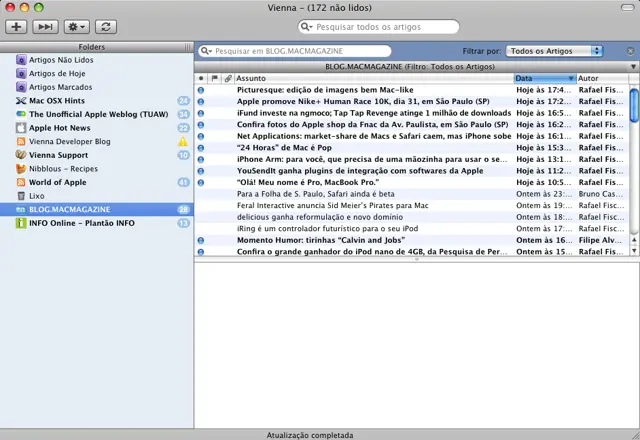Open article "Olá! Meu nome é Pro, MacBook Pro."
Viewport: 640px width, 440px height.
click(412, 182)
